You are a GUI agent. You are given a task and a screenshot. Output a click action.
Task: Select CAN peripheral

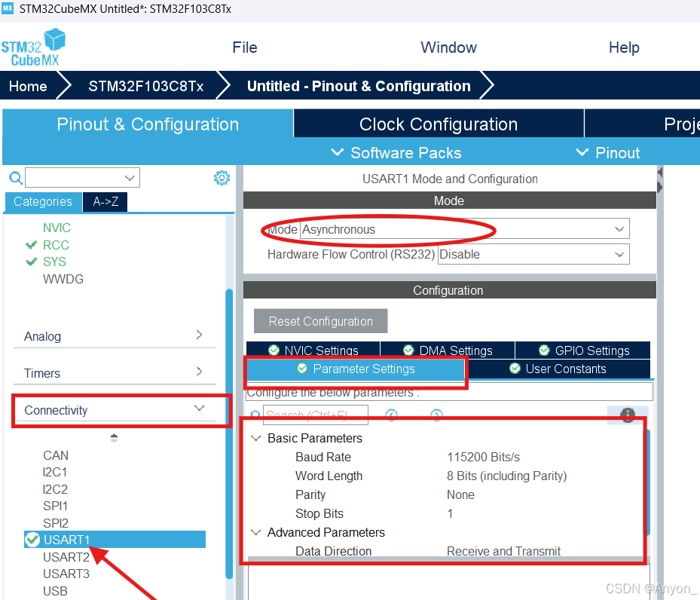click(56, 455)
